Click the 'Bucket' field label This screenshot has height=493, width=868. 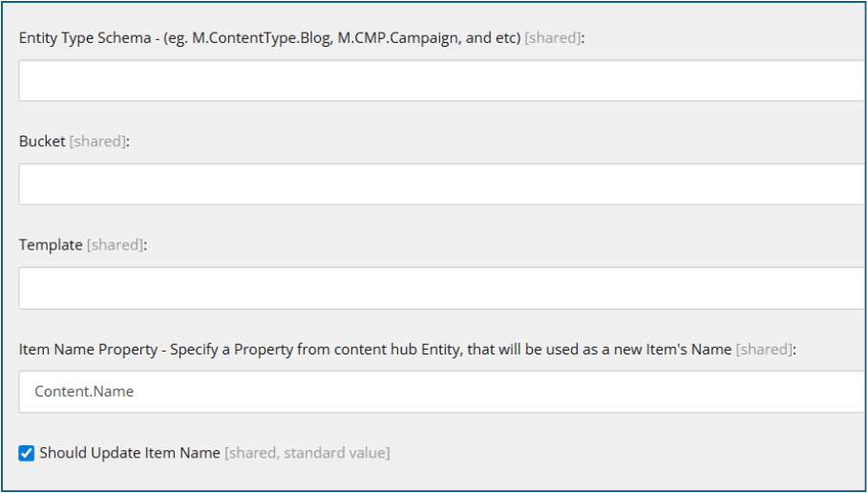point(42,140)
